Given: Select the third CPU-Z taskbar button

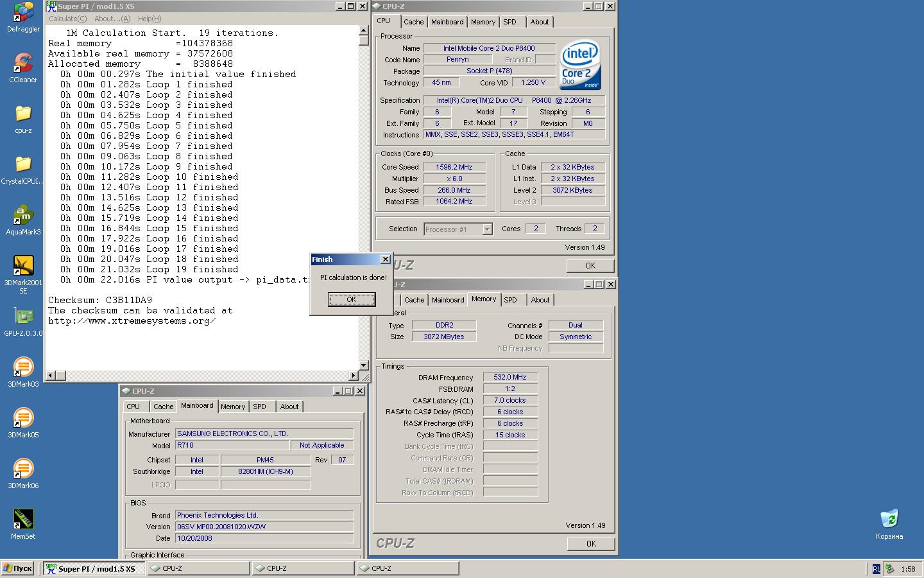Looking at the screenshot, I should [x=407, y=568].
